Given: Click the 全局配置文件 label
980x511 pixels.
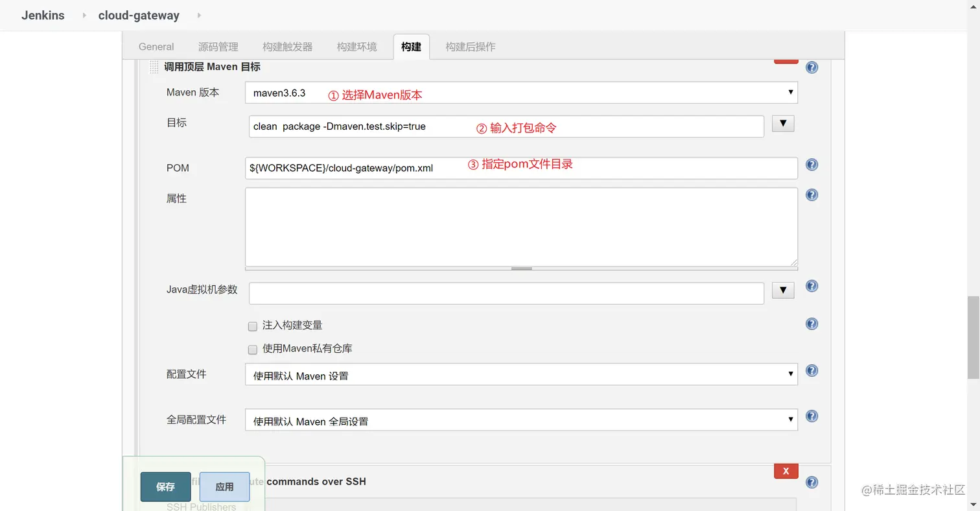Looking at the screenshot, I should coord(196,420).
